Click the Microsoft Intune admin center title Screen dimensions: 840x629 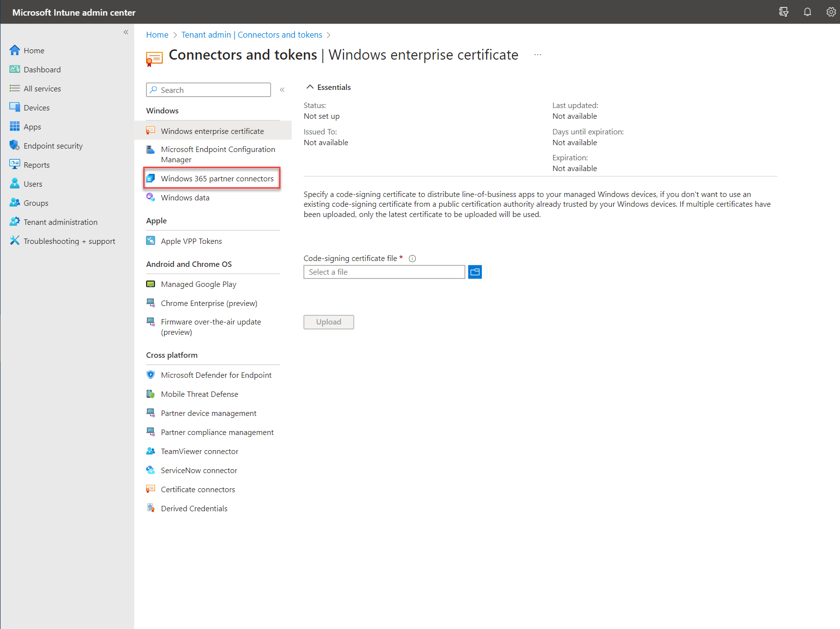point(74,12)
